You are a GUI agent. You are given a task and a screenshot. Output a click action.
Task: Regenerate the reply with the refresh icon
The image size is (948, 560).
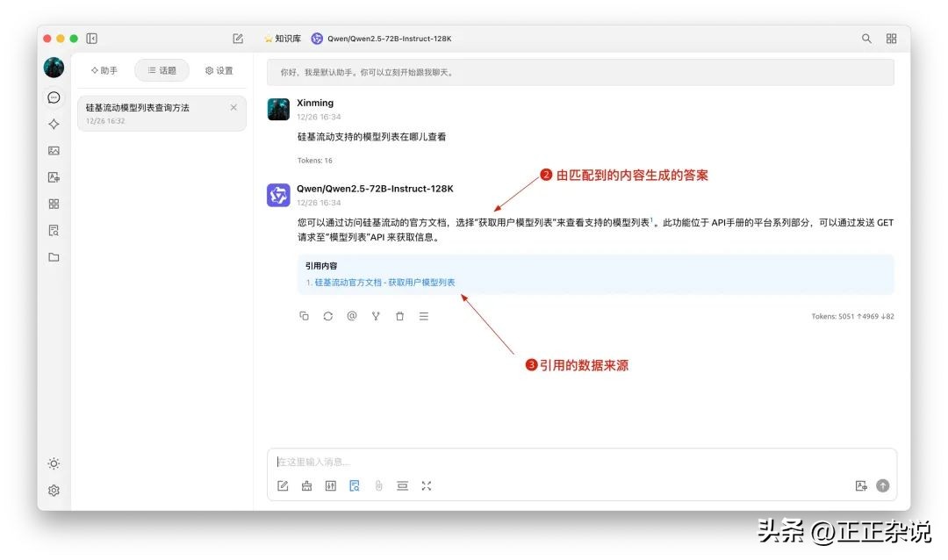(x=327, y=316)
